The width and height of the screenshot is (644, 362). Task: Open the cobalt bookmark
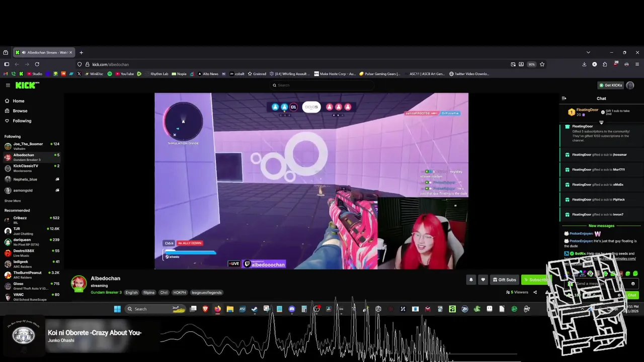[x=237, y=74]
